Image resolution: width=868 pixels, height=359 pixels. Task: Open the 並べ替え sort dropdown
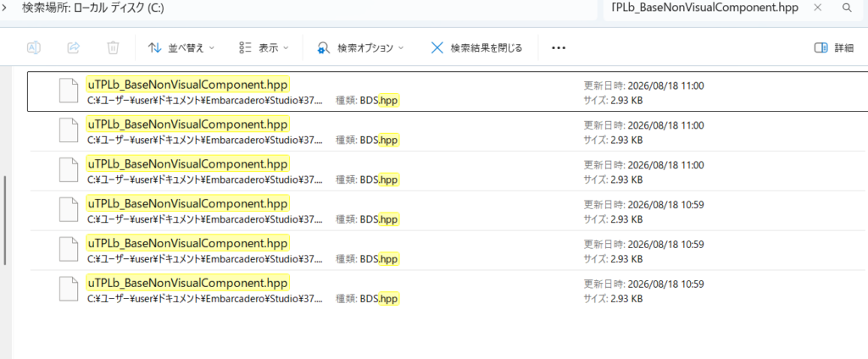click(181, 48)
